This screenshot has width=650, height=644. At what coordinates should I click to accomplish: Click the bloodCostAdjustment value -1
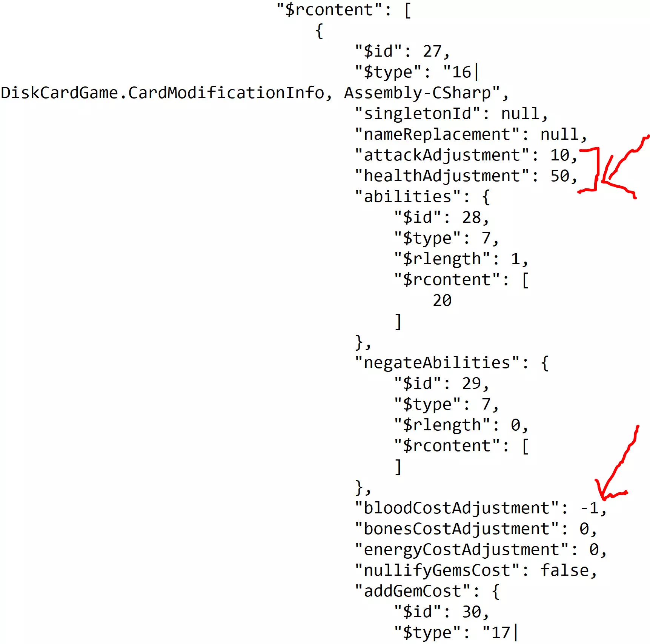[x=589, y=508]
